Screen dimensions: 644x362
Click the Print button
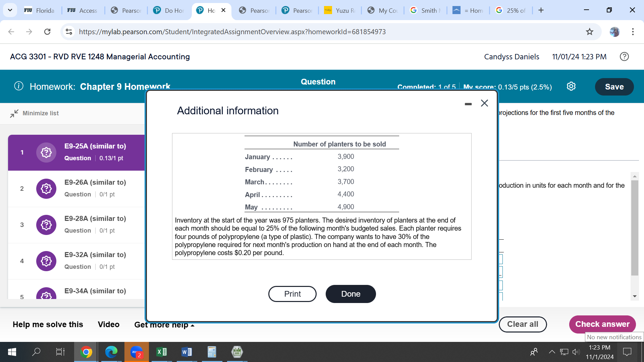tap(292, 294)
